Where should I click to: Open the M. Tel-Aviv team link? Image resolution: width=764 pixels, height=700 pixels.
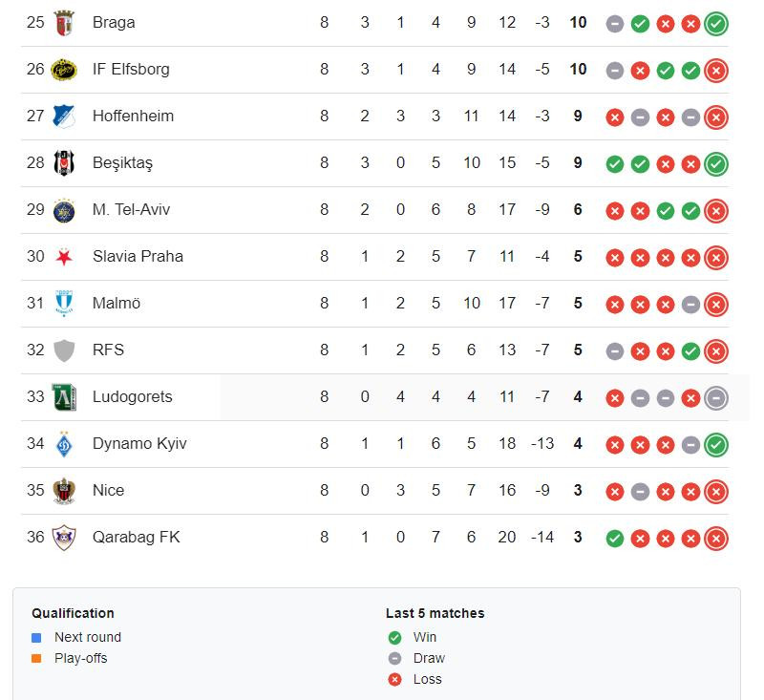tap(131, 209)
